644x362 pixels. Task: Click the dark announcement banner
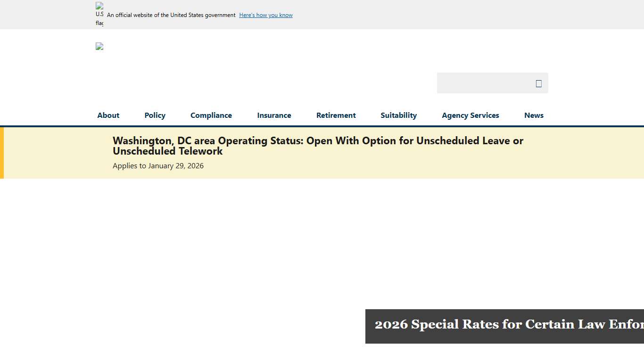tap(504, 327)
